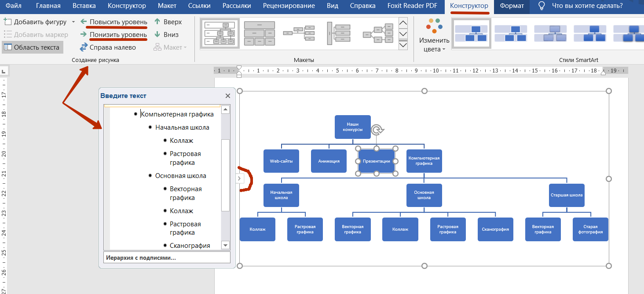Click Компьютерная графика in text pane
This screenshot has width=644, height=294.
point(177,114)
